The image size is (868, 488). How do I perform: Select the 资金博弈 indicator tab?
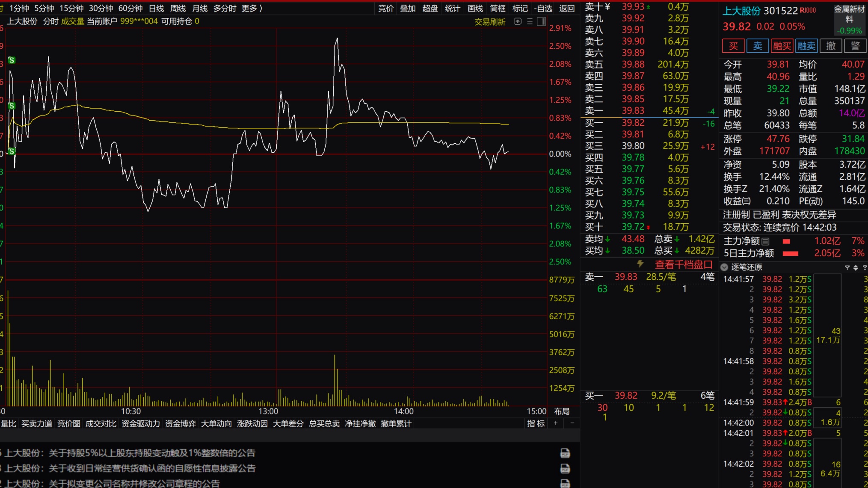[x=180, y=423]
